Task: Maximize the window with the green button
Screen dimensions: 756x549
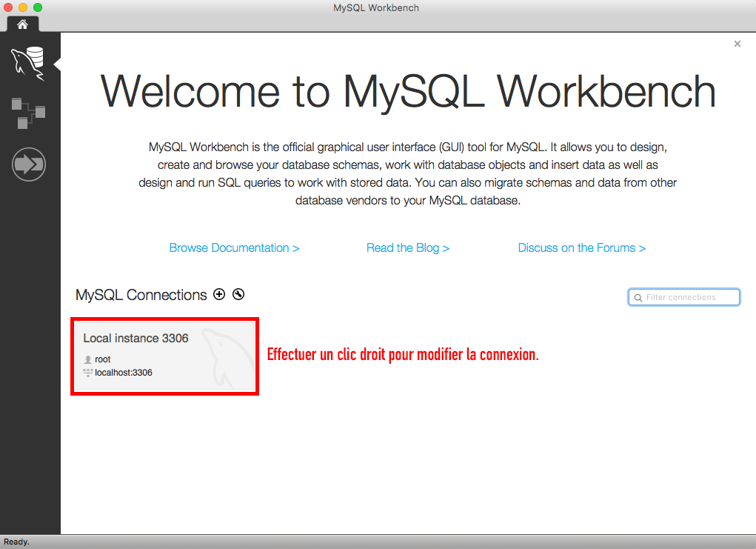Action: 38,7
